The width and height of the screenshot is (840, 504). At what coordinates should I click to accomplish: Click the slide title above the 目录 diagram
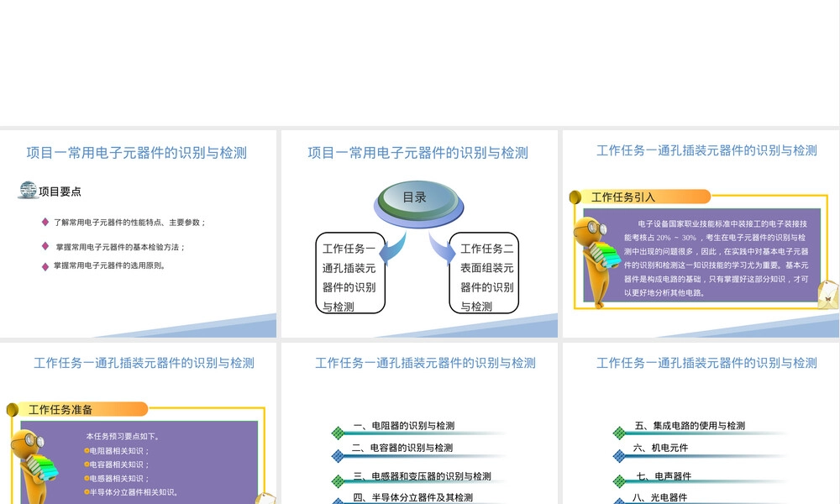click(x=417, y=153)
